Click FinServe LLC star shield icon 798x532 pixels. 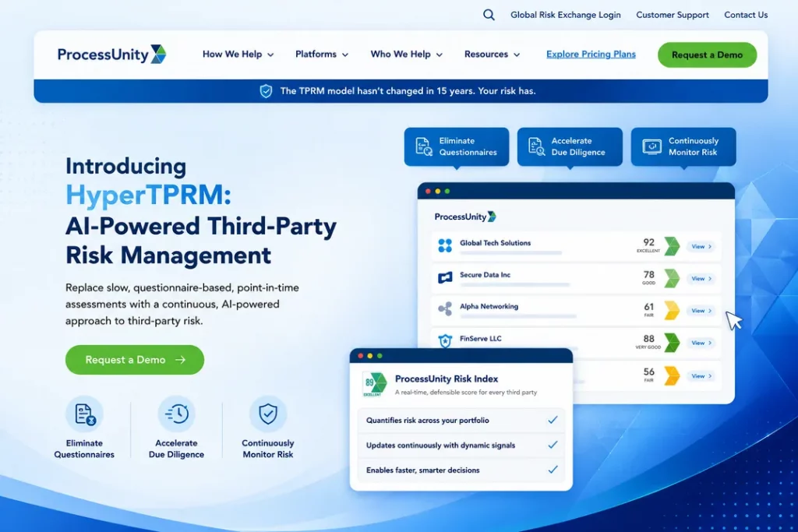tap(445, 340)
